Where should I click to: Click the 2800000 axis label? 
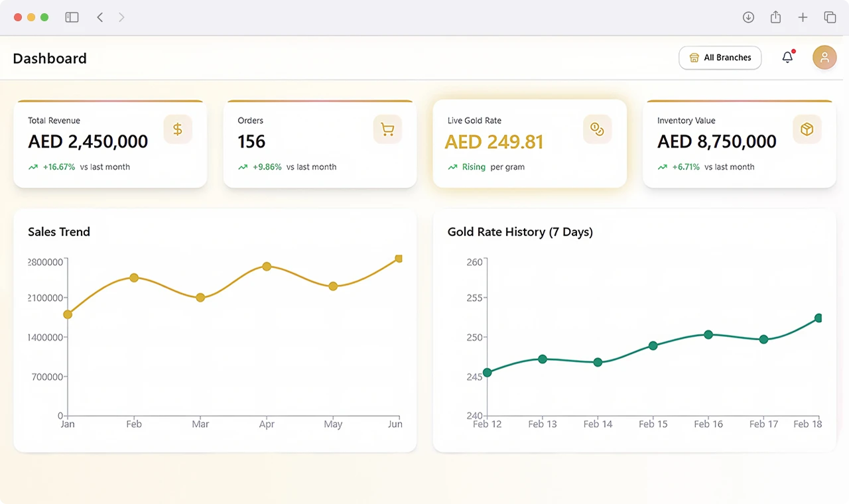click(x=46, y=262)
